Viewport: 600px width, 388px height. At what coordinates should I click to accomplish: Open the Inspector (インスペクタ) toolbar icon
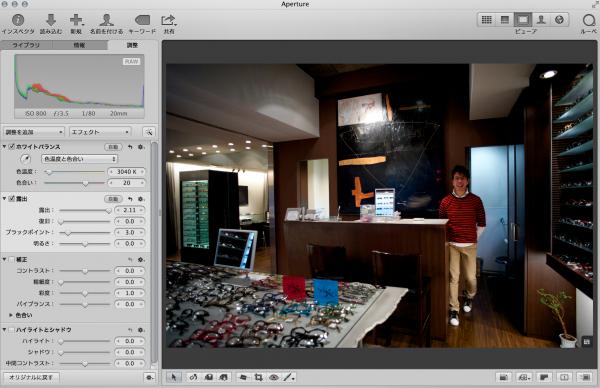pos(18,20)
